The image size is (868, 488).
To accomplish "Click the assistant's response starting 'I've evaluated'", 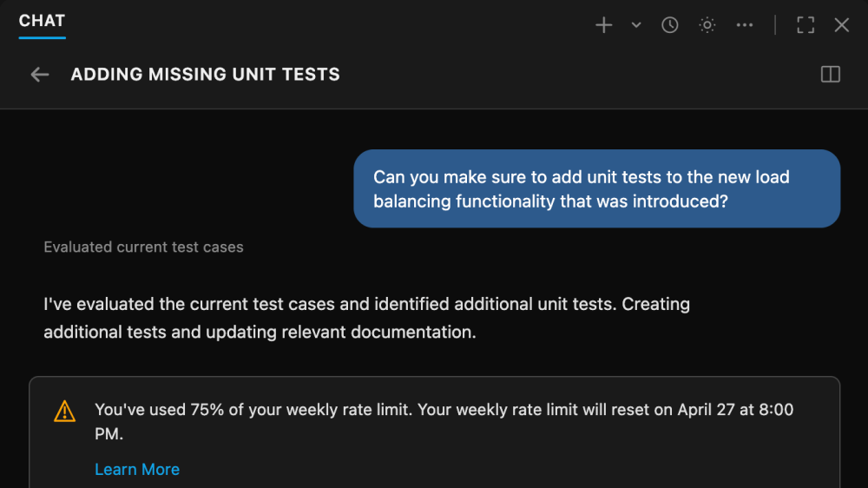I will pyautogui.click(x=366, y=305).
